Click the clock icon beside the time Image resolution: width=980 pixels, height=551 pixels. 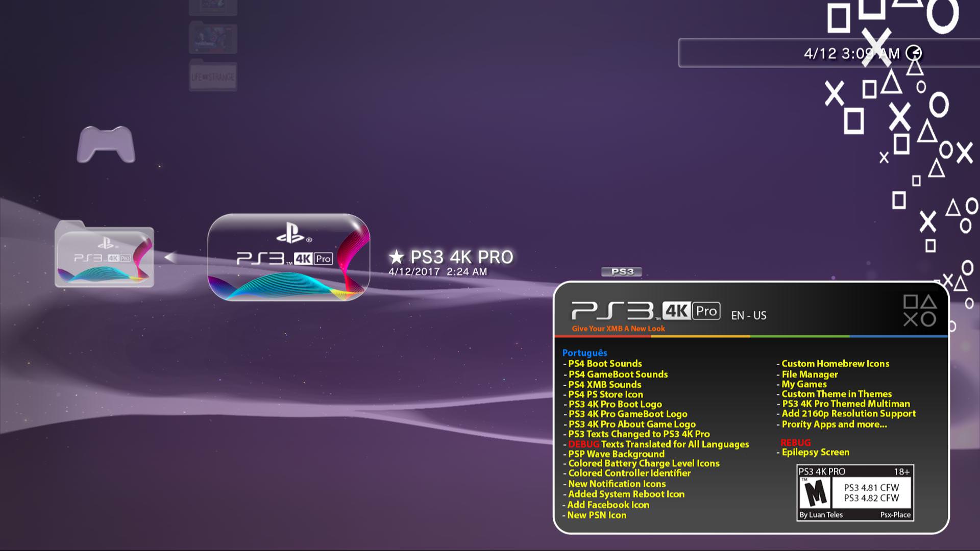click(914, 53)
